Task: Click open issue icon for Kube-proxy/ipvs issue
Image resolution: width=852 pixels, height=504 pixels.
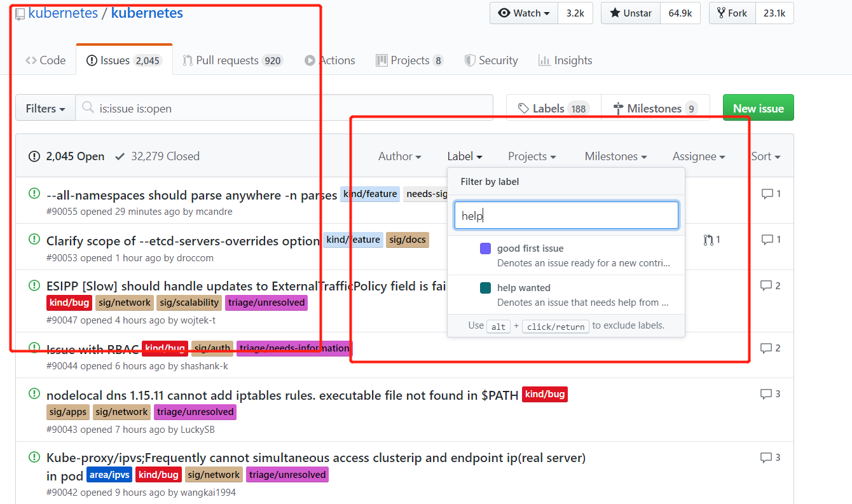Action: [34, 456]
